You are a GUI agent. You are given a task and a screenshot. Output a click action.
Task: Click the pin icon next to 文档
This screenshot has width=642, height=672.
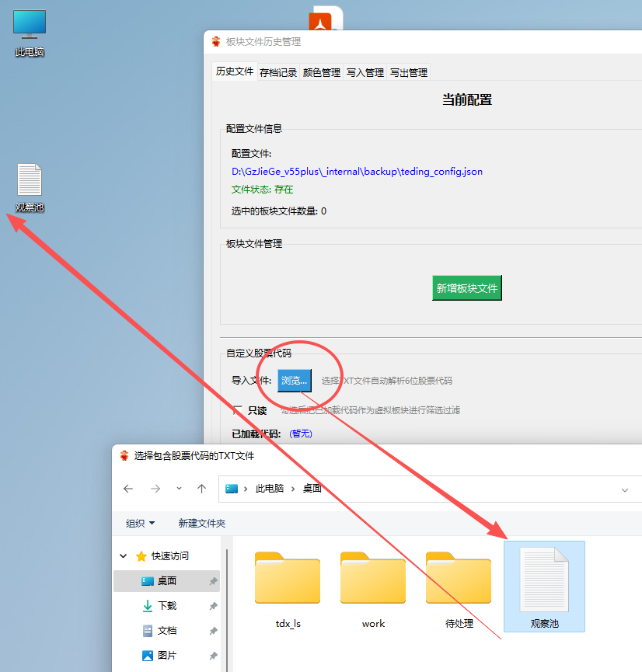(x=213, y=631)
